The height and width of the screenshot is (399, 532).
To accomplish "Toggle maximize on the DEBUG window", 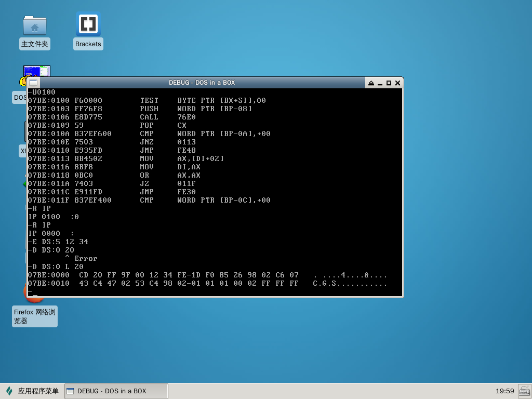I will click(x=389, y=83).
